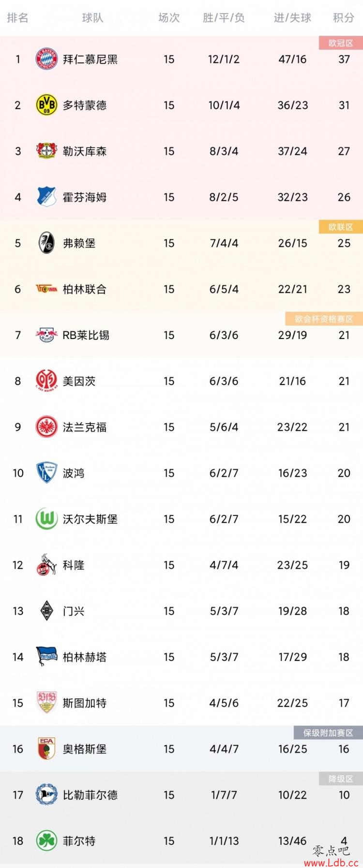Select the Hoffenheim blue crest

47,197
